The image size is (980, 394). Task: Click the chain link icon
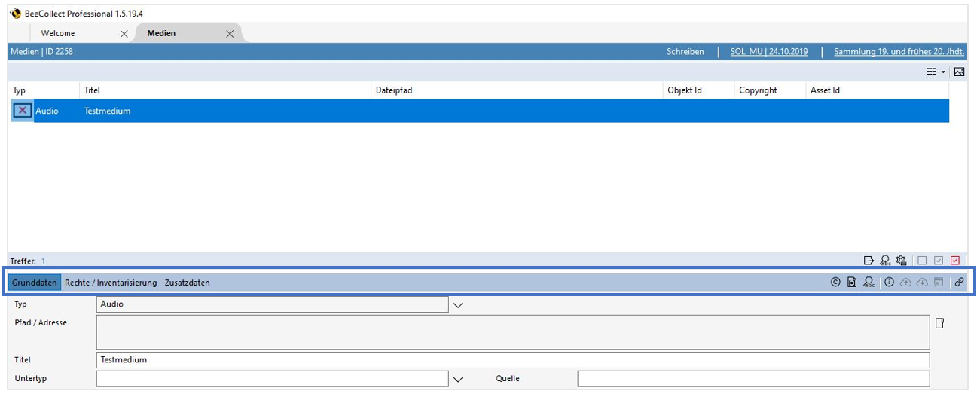click(959, 283)
